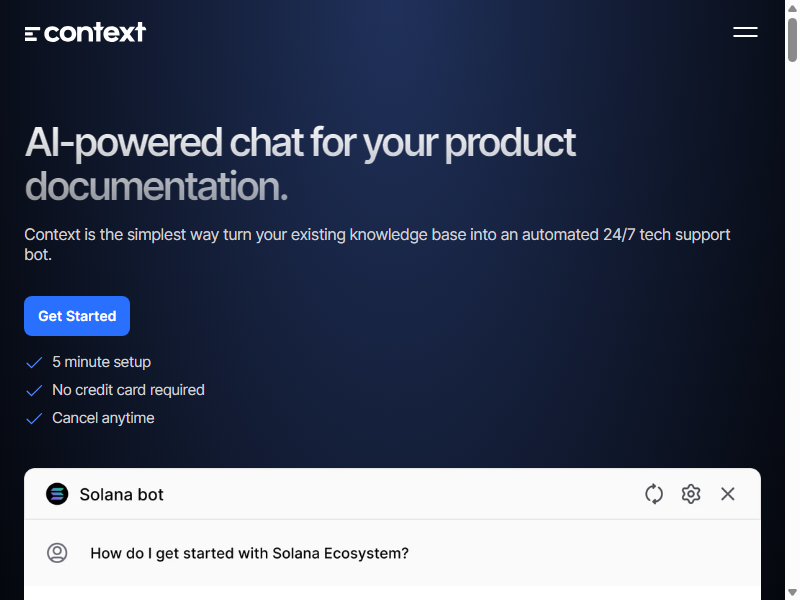Click the user avatar icon beside the question

click(x=57, y=553)
